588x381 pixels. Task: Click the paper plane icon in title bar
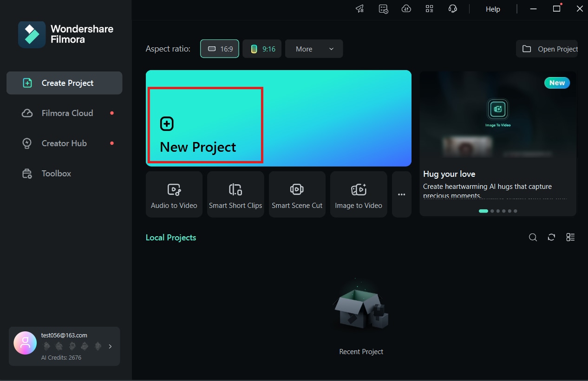(360, 9)
